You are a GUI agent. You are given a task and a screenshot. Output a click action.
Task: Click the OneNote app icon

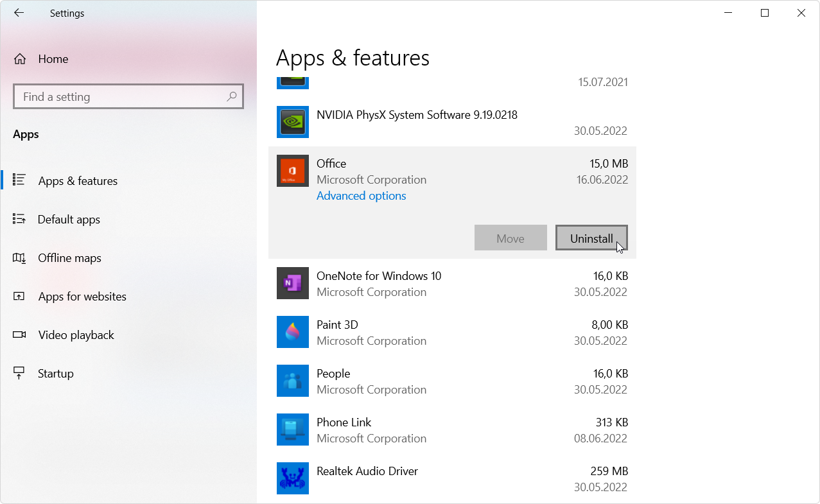[x=293, y=283]
